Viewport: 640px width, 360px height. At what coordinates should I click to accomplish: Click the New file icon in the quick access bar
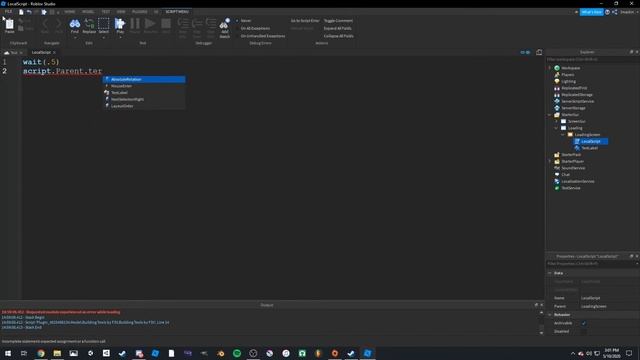click(21, 12)
